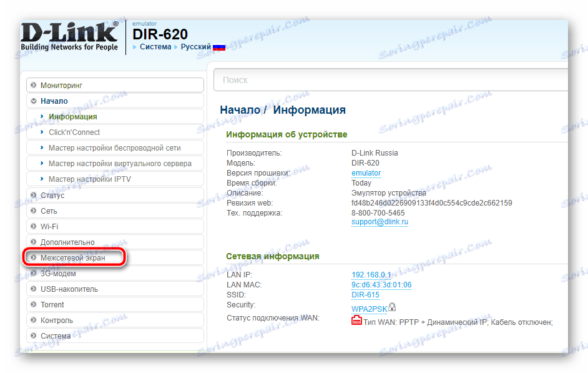Screen dimensions: 588x373
Task: Expand the 3G-модем section arrow
Action: click(34, 274)
